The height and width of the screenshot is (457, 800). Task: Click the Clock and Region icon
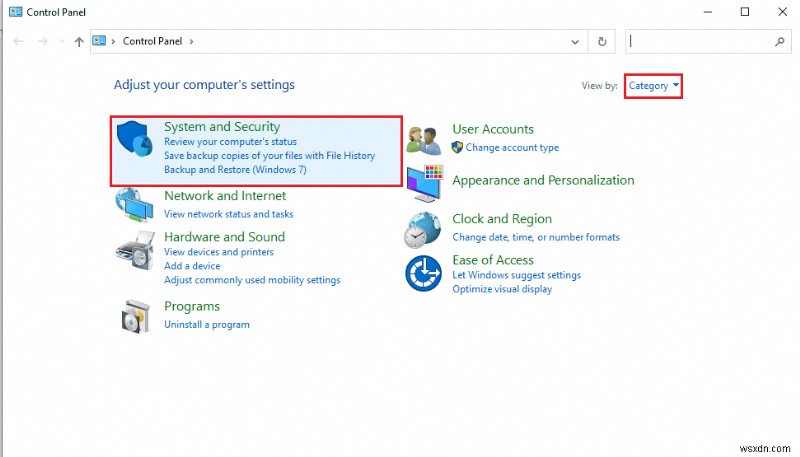tap(422, 229)
